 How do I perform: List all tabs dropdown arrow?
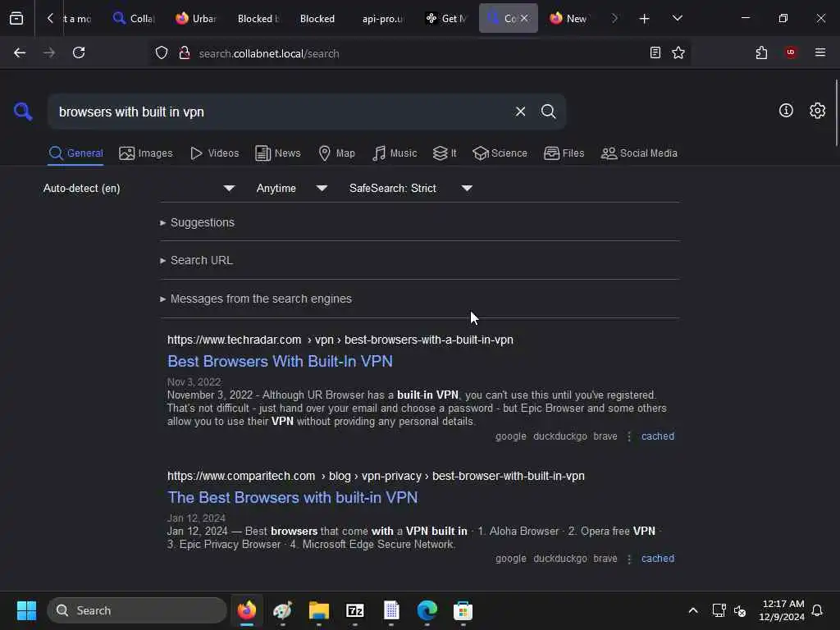677,18
